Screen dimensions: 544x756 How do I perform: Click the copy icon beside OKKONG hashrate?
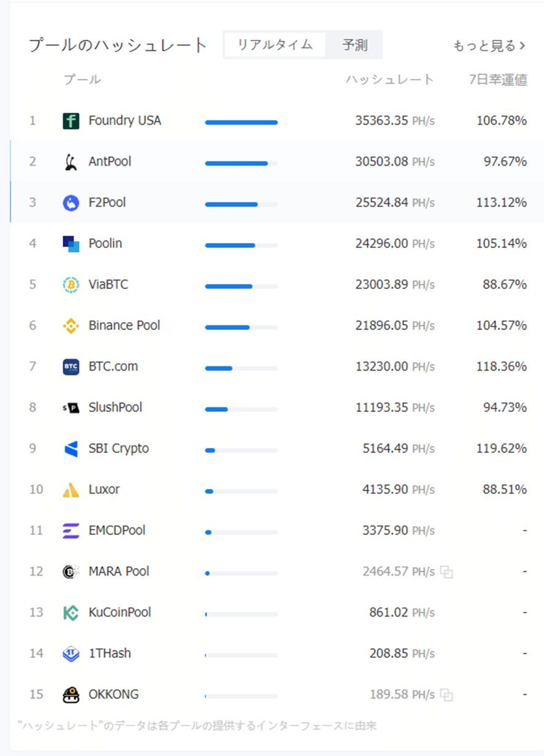pos(447,695)
